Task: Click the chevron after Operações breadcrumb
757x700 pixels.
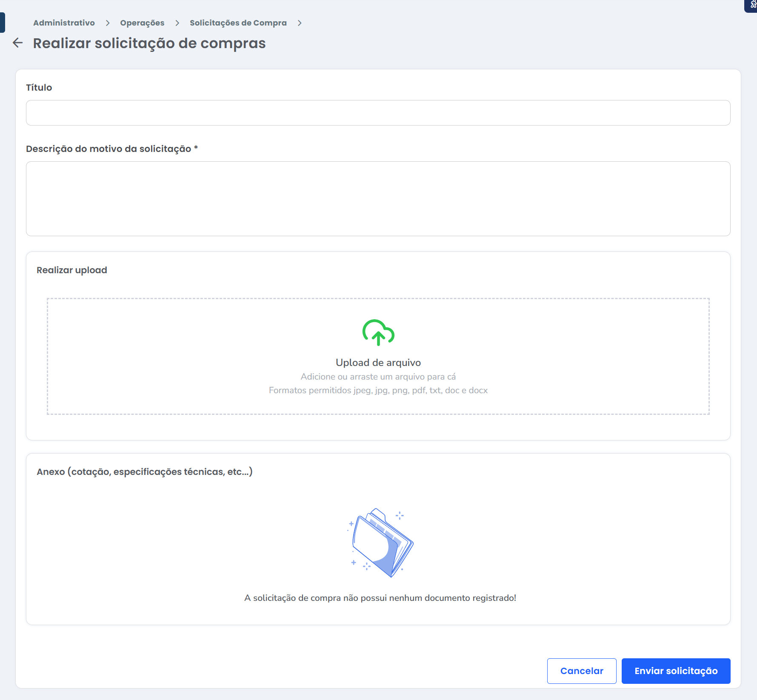Action: tap(177, 23)
